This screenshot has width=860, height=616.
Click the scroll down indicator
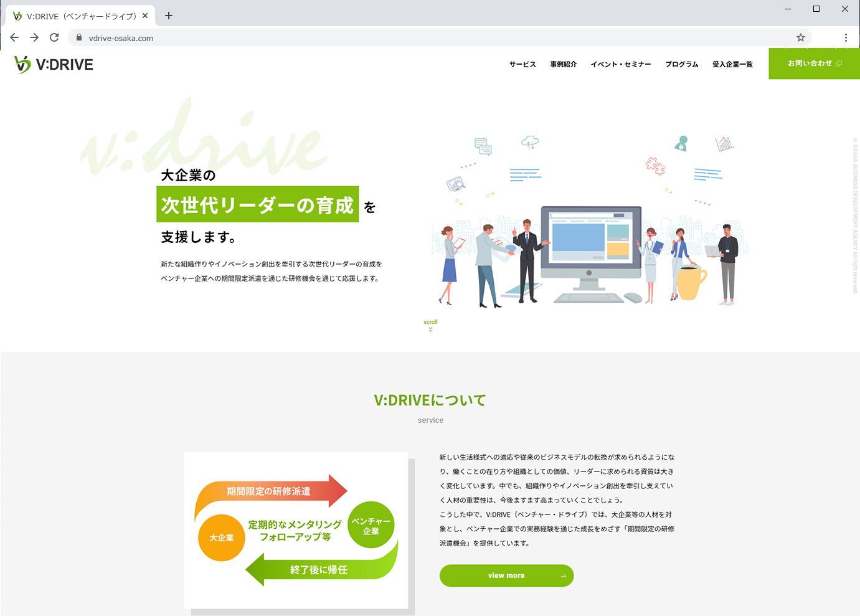point(430,325)
